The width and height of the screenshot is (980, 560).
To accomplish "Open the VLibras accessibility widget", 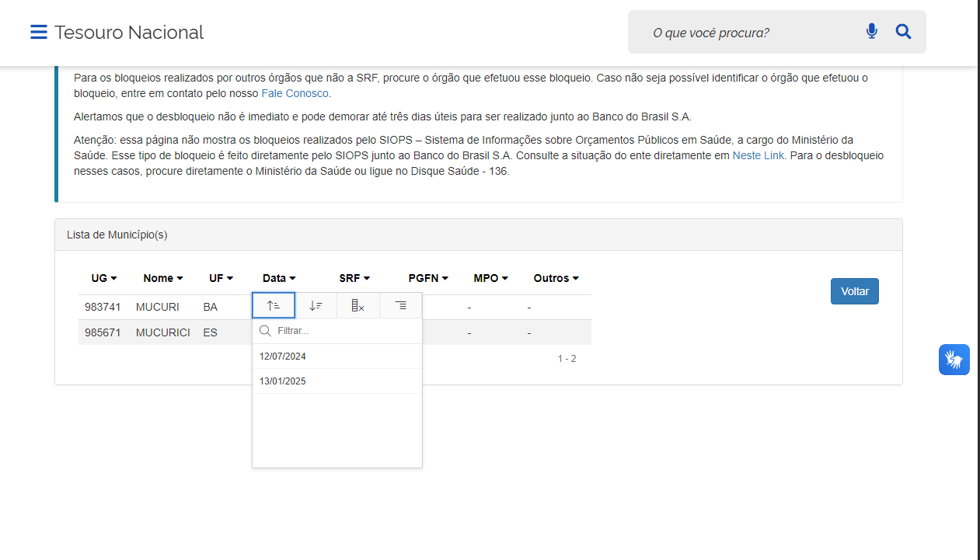I will (x=954, y=360).
